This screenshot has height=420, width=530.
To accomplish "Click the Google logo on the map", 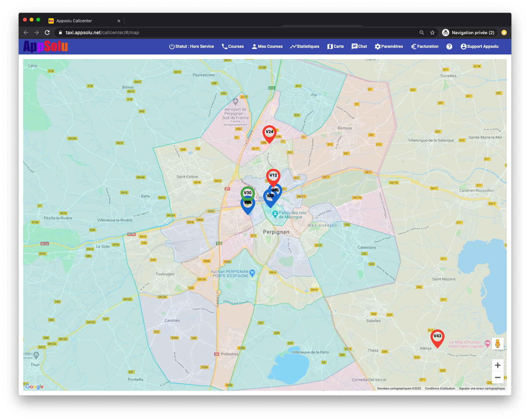I will [x=34, y=386].
